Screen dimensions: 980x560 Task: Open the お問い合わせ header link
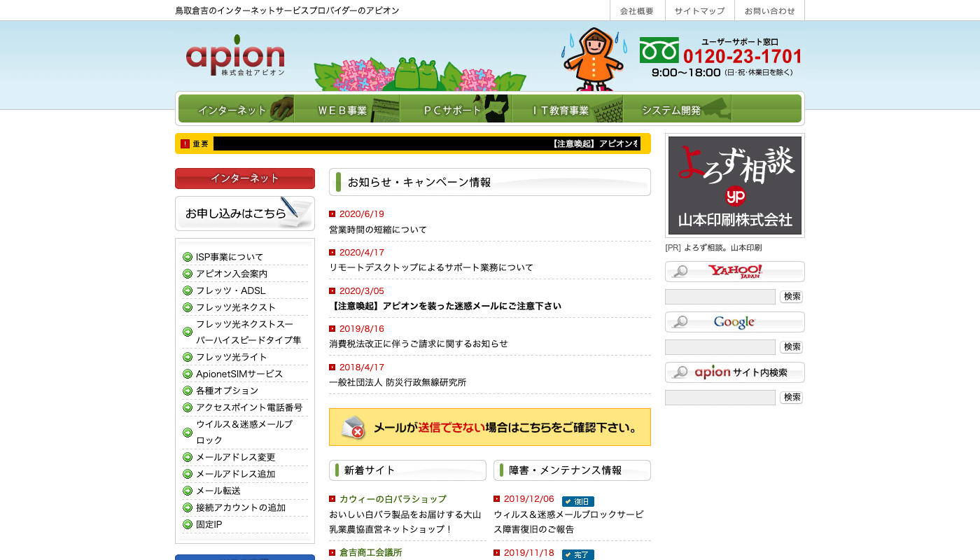(769, 10)
